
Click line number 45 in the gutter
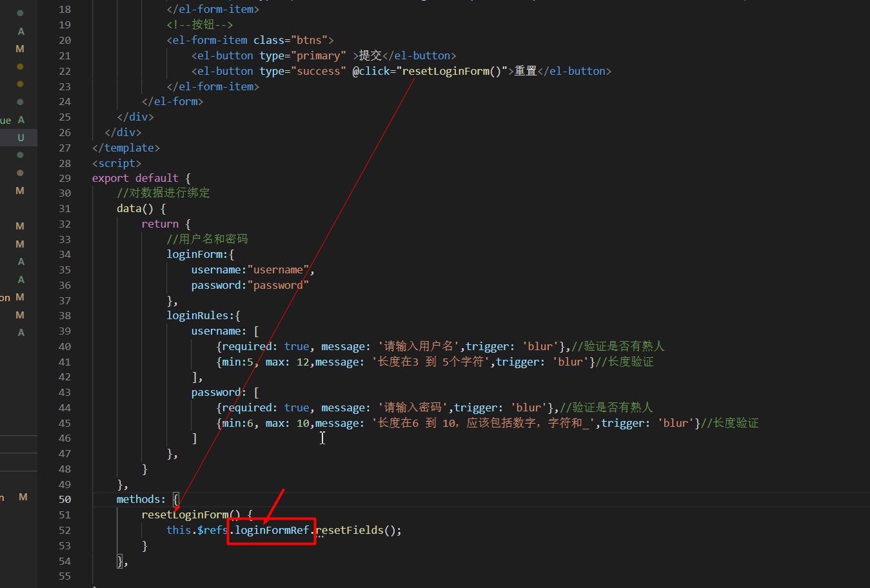tap(64, 423)
